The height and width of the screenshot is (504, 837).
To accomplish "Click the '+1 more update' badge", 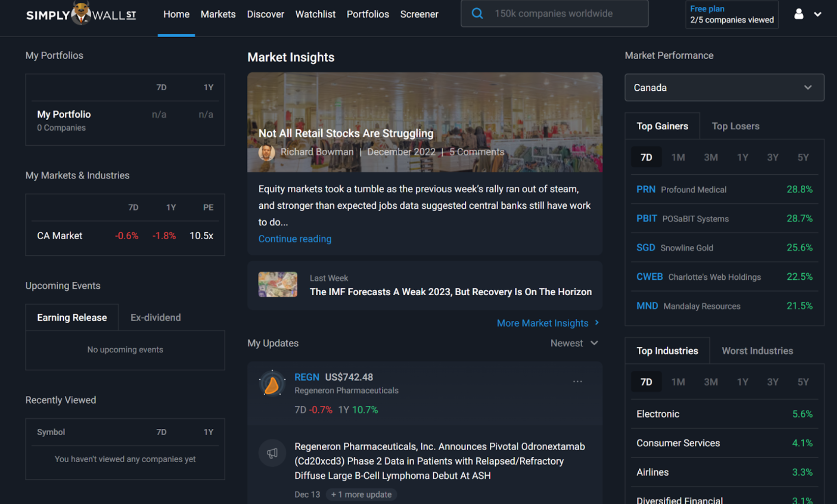I will (362, 494).
